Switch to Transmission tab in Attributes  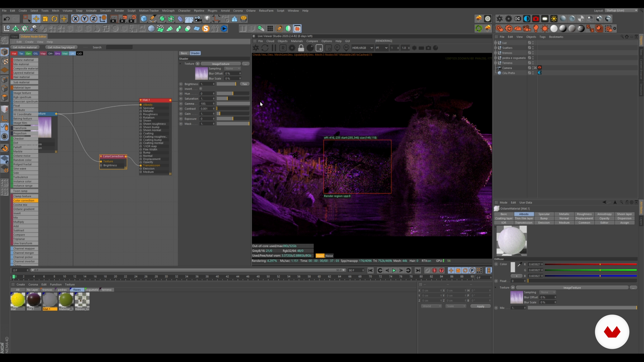[x=524, y=223]
